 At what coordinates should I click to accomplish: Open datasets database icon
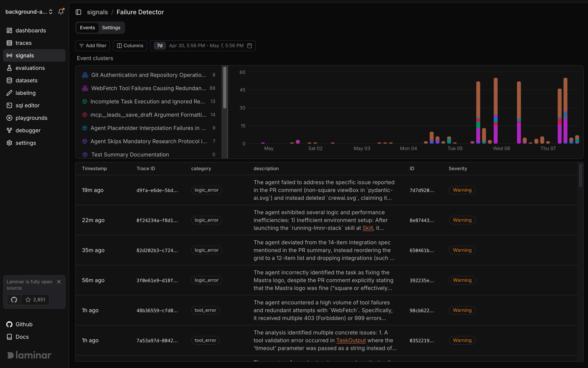[9, 80]
